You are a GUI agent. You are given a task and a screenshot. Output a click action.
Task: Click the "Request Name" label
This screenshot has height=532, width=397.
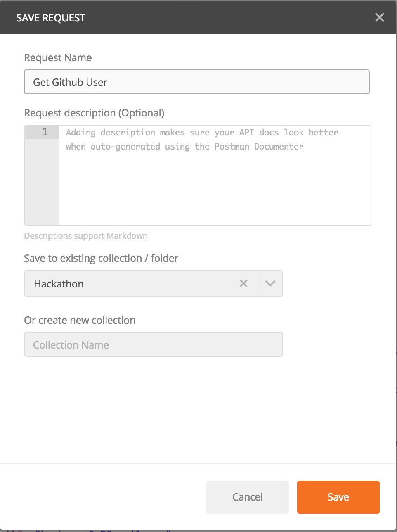click(58, 58)
